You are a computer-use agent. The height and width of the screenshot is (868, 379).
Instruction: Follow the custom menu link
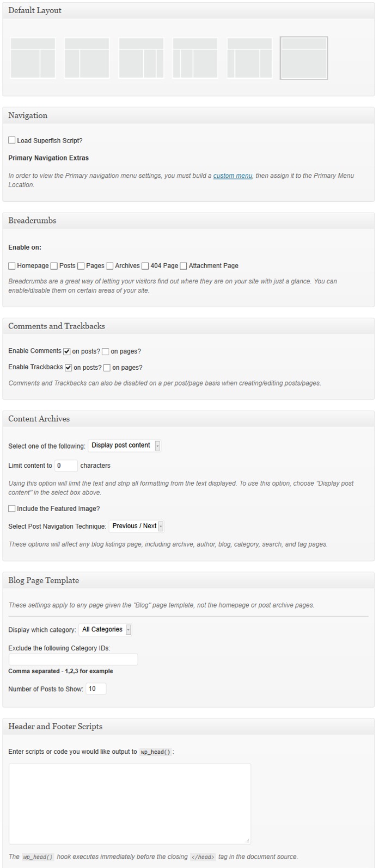point(233,176)
